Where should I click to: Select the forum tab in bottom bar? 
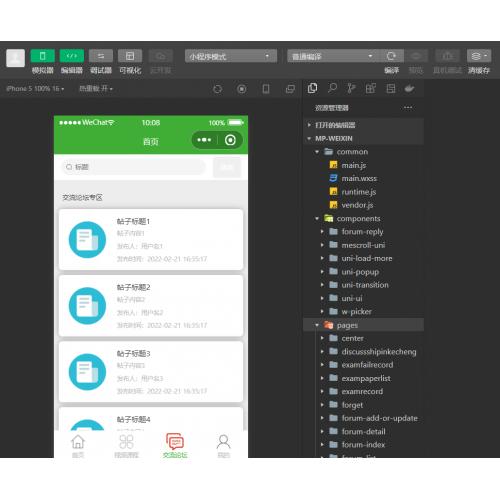(x=175, y=445)
